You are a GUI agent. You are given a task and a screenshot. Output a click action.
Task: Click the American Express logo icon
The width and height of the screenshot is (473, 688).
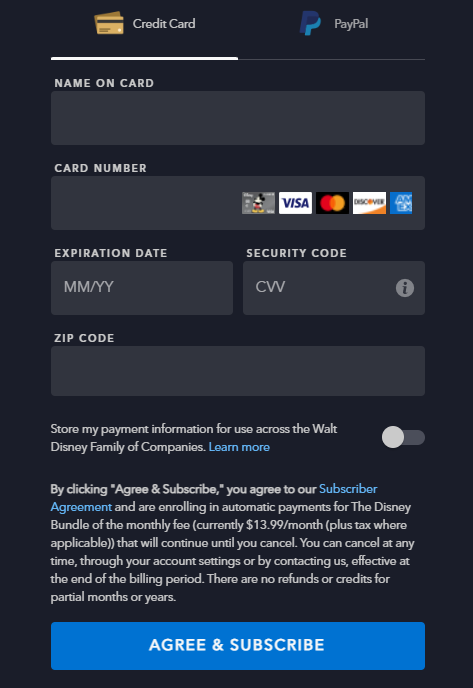click(x=401, y=203)
